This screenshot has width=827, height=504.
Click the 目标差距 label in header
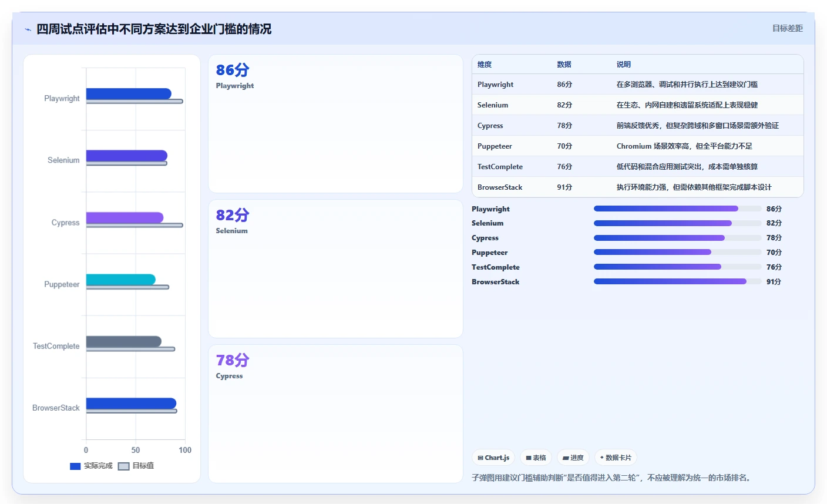pyautogui.click(x=787, y=28)
